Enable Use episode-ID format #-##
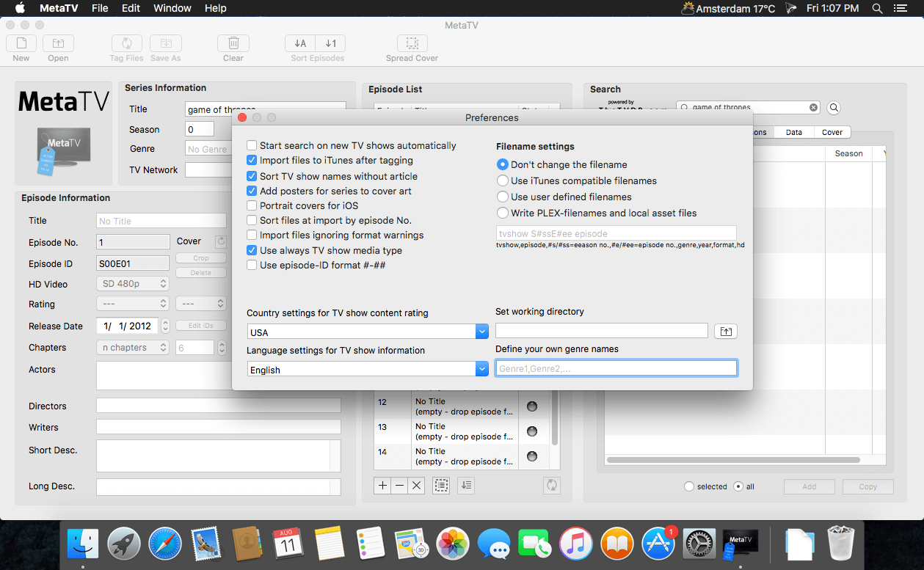Viewport: 924px width, 570px height. [252, 265]
